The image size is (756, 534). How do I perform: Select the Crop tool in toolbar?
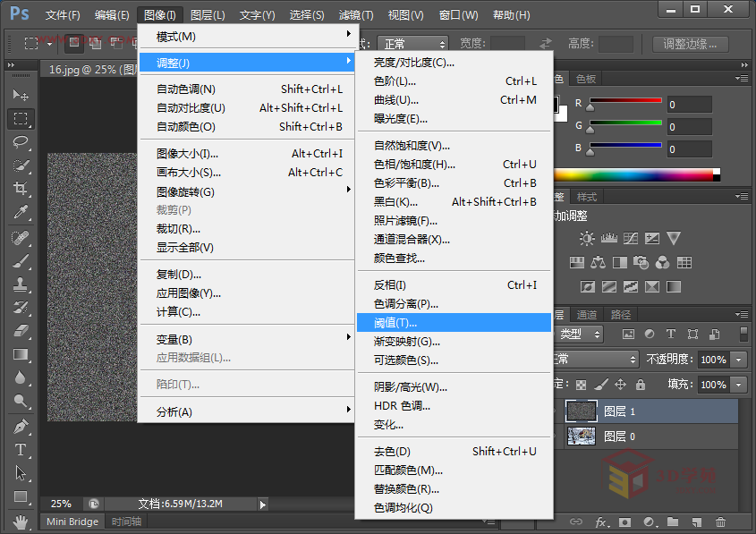point(21,189)
